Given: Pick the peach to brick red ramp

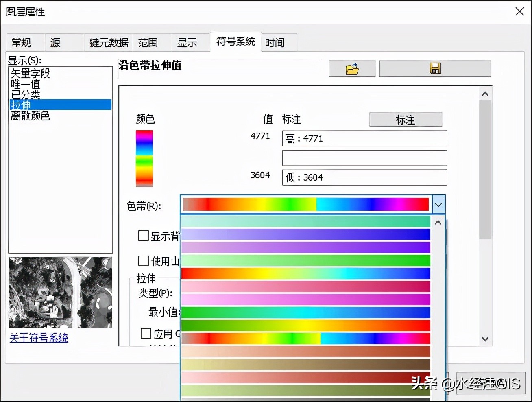Looking at the screenshot, I should pyautogui.click(x=305, y=351).
